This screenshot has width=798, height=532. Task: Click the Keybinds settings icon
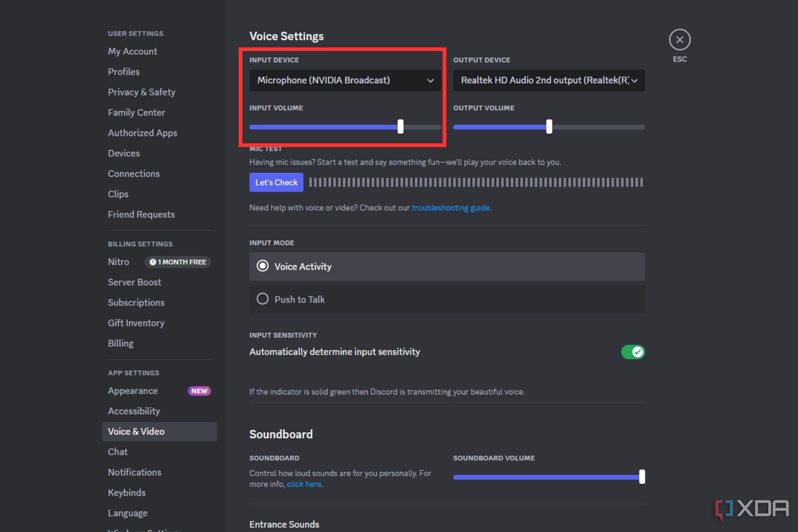(x=126, y=492)
